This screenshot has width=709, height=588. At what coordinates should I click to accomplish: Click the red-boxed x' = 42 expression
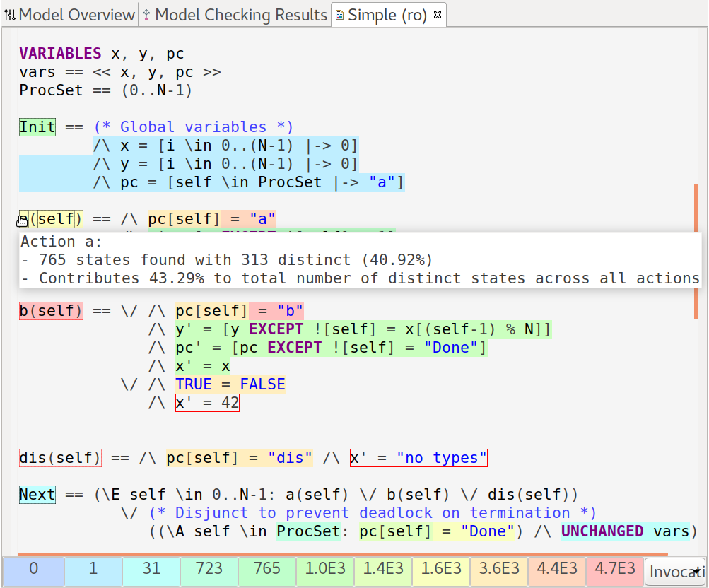(207, 403)
